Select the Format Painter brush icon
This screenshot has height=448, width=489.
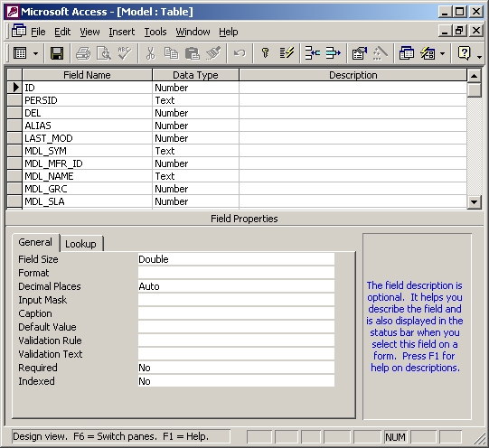click(x=213, y=53)
